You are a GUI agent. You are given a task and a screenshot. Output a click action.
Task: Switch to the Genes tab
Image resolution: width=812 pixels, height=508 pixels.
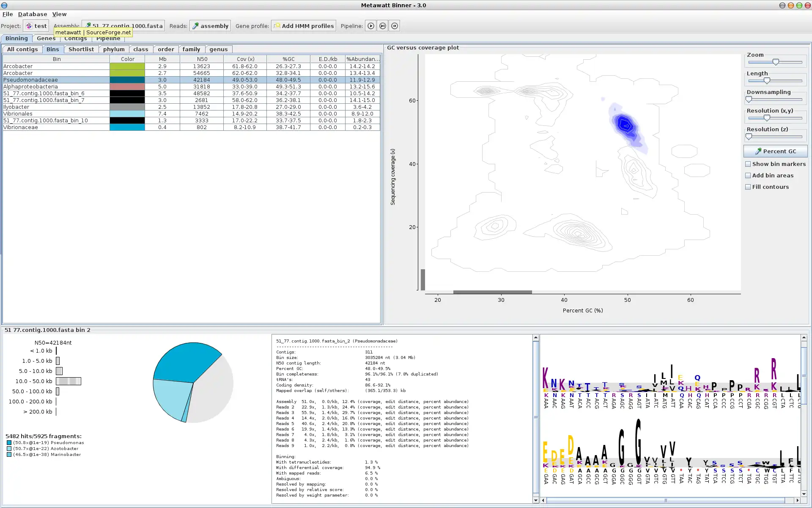46,38
